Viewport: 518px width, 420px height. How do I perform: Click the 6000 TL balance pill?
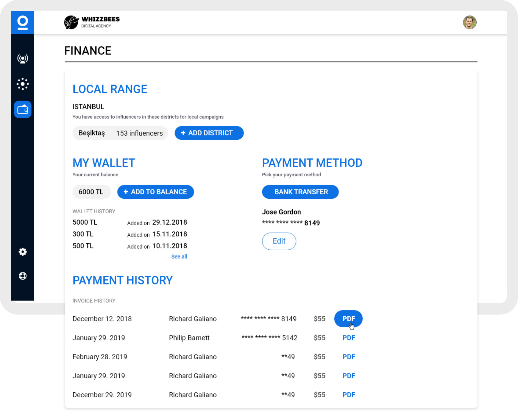click(x=91, y=192)
